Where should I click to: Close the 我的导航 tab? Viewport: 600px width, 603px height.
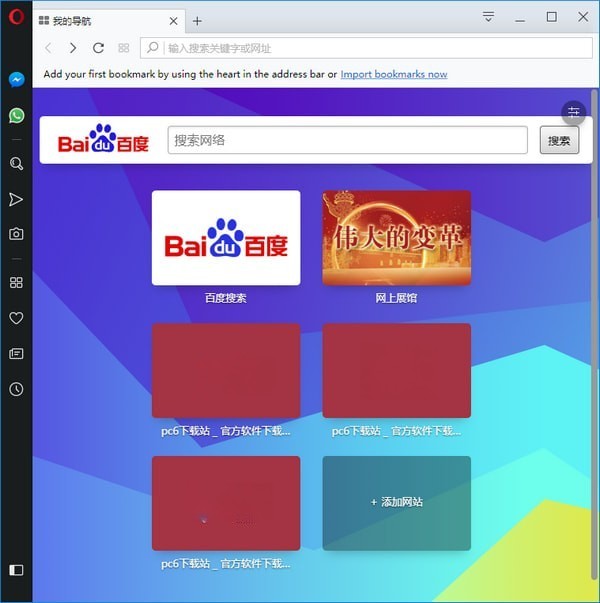[x=173, y=21]
